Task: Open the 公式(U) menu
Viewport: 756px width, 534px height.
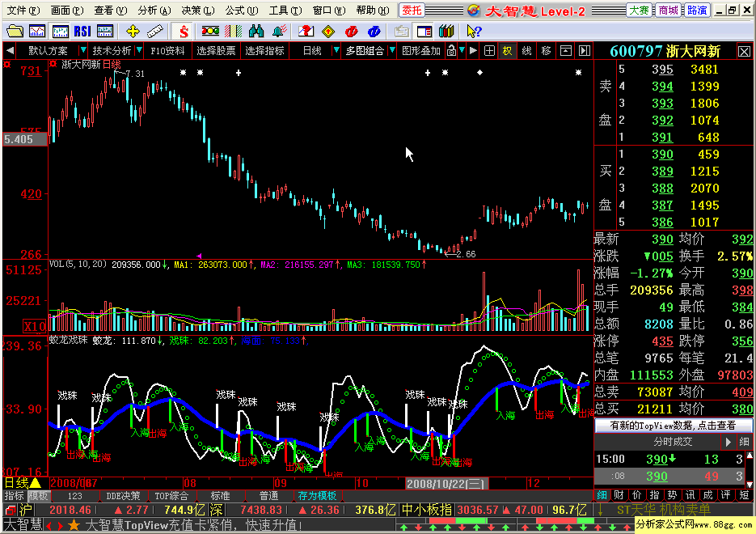Action: (242, 11)
